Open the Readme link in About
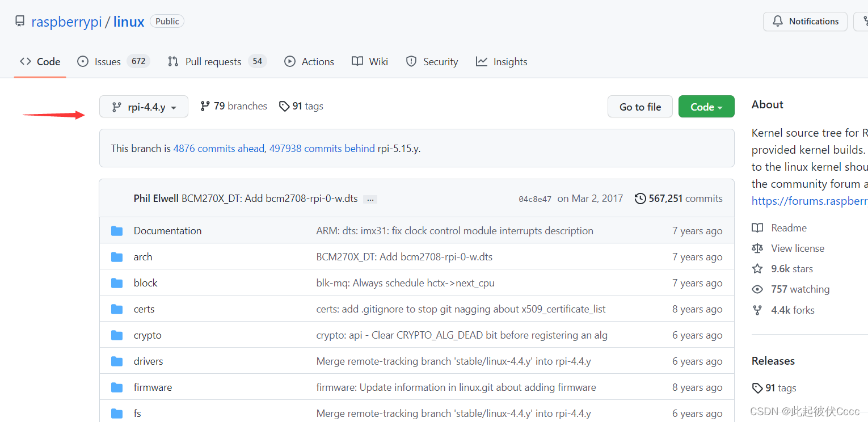 pyautogui.click(x=779, y=228)
